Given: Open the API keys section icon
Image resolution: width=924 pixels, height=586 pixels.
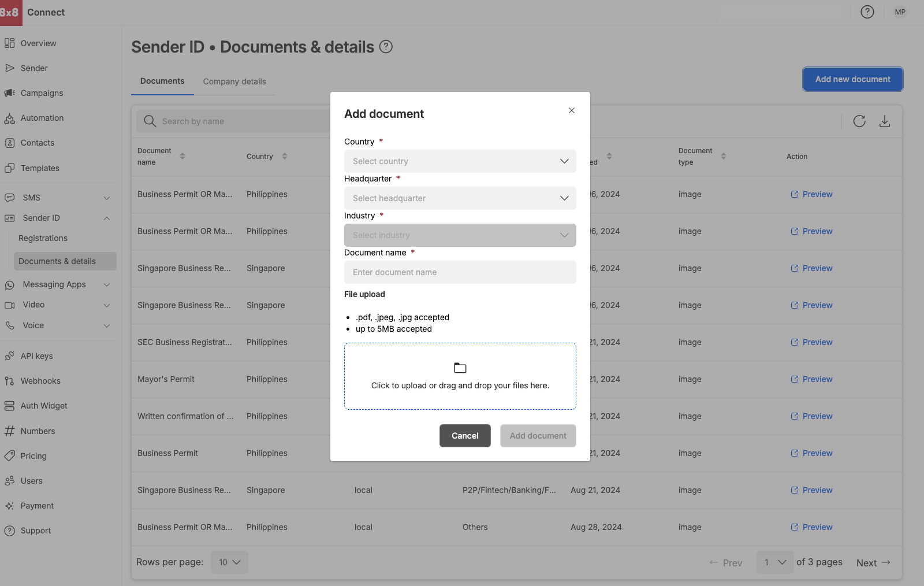Looking at the screenshot, I should (x=10, y=355).
